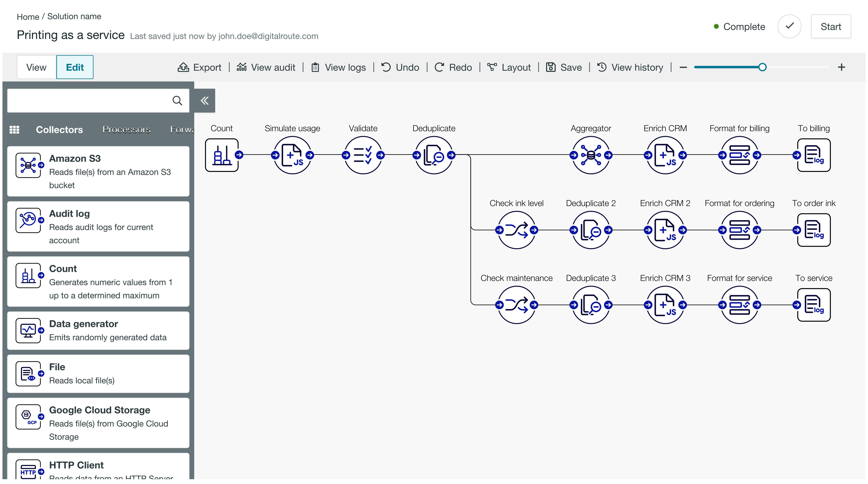Select the Simulate usage node
Viewport: 868px width, 484px height.
tap(293, 155)
